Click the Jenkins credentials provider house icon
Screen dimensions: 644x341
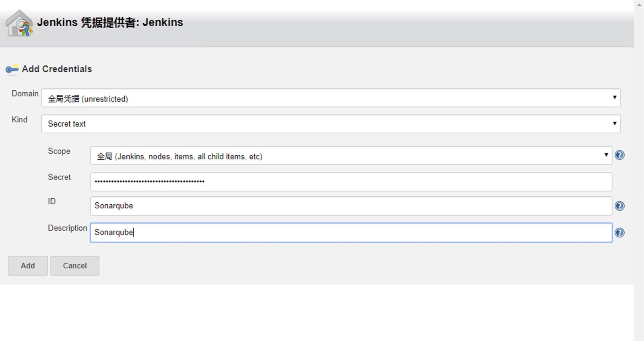19,23
